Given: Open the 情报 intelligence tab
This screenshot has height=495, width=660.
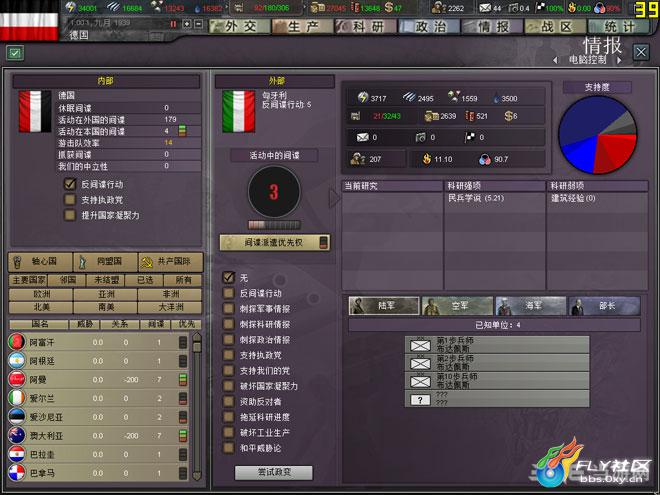Looking at the screenshot, I should tap(492, 27).
